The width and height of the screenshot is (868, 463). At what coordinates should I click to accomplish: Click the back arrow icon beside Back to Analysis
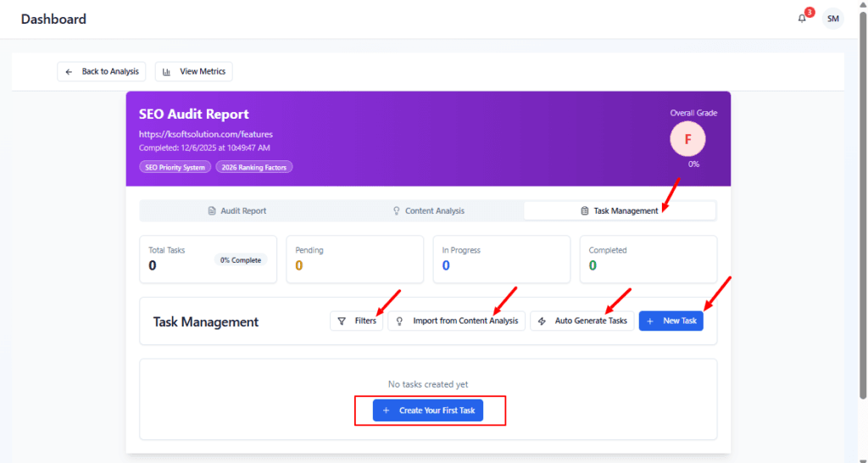(69, 72)
